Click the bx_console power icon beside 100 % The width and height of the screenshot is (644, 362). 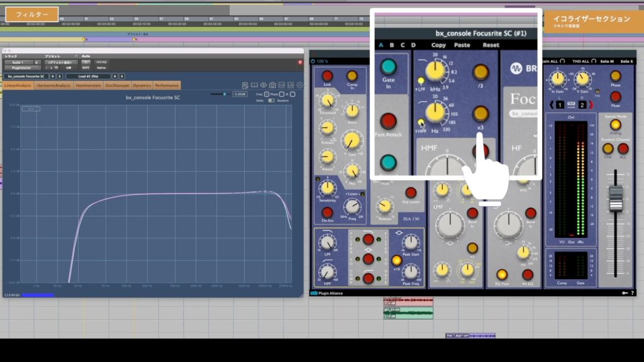[x=313, y=61]
